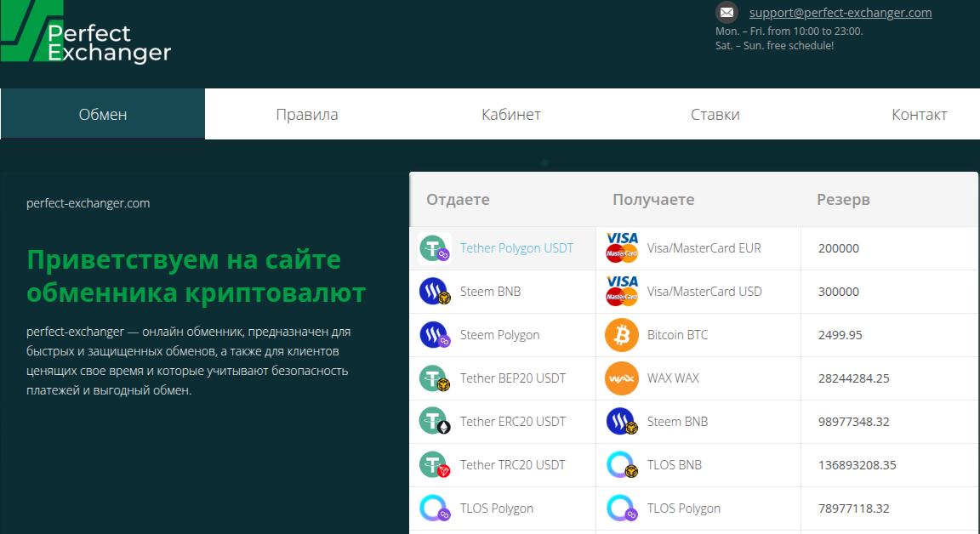Image resolution: width=980 pixels, height=534 pixels.
Task: Click the Отдаете column header
Action: point(458,200)
